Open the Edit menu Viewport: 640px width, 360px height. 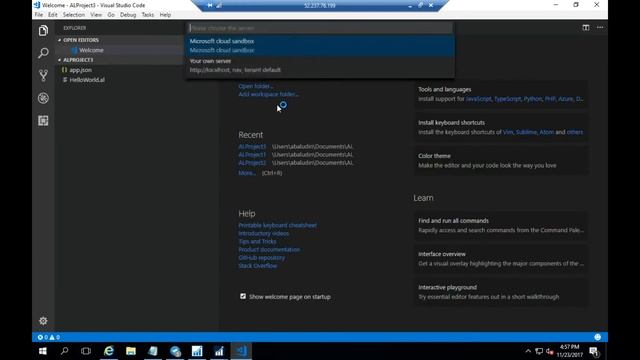point(53,15)
